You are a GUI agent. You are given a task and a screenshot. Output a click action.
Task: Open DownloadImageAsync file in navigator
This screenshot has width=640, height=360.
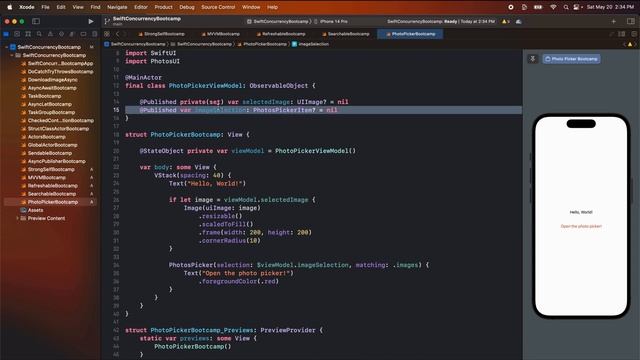point(50,80)
